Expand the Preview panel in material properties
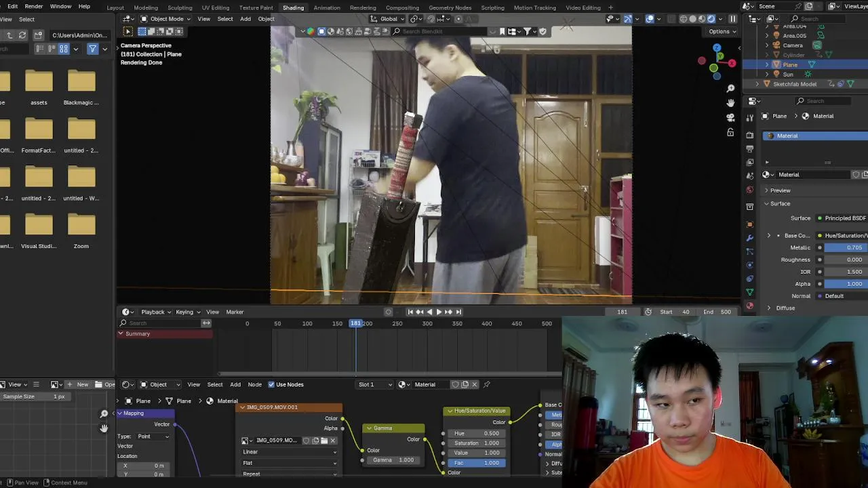 [x=767, y=190]
